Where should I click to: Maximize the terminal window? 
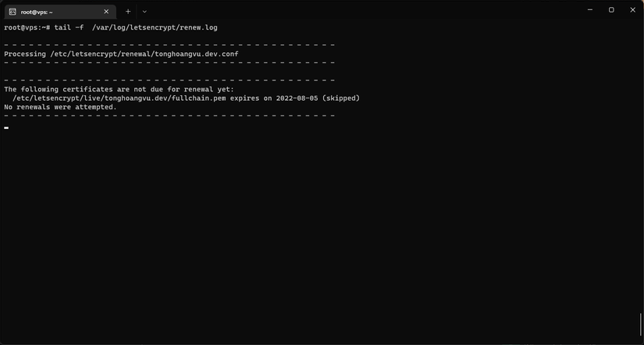(611, 10)
